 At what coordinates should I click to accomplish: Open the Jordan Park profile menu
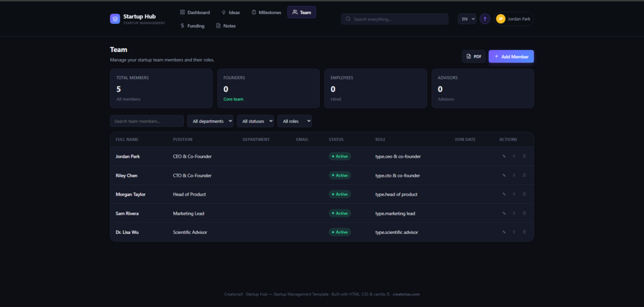click(513, 19)
